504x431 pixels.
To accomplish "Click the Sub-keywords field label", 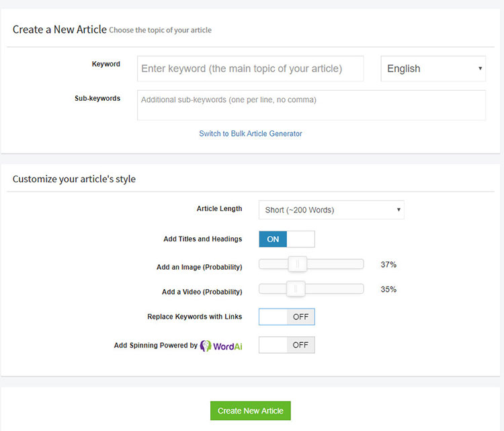I will click(97, 98).
